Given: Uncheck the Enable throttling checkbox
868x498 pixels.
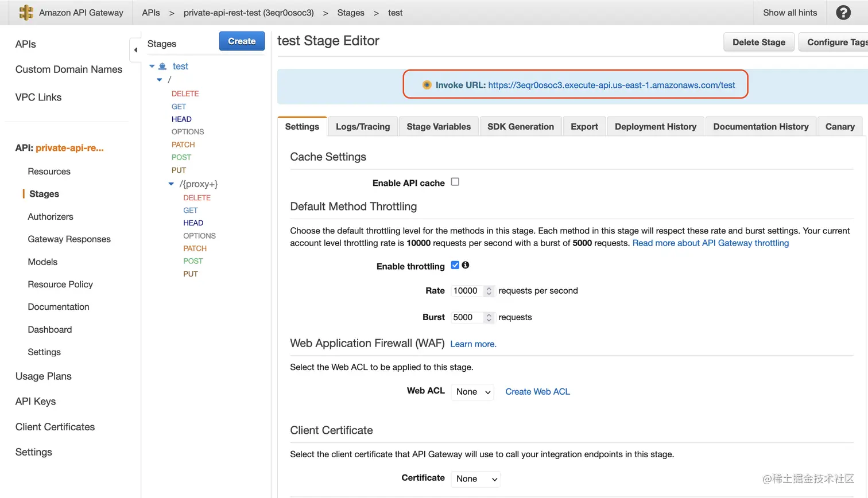Looking at the screenshot, I should coord(455,265).
